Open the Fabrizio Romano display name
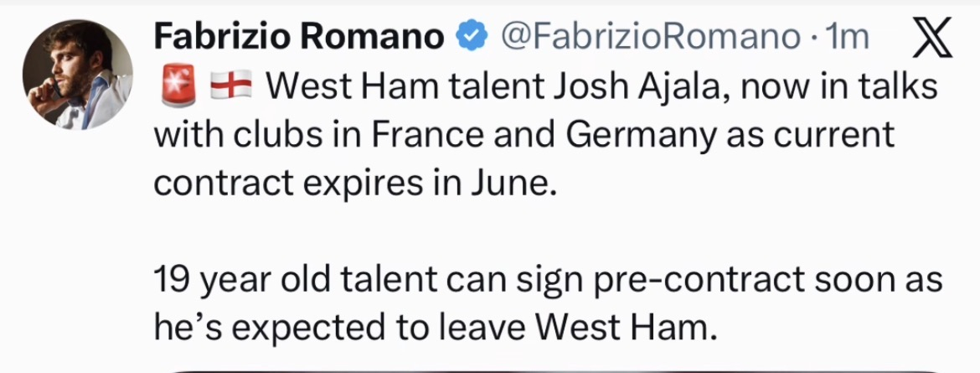This screenshot has height=373, width=980. [x=299, y=38]
